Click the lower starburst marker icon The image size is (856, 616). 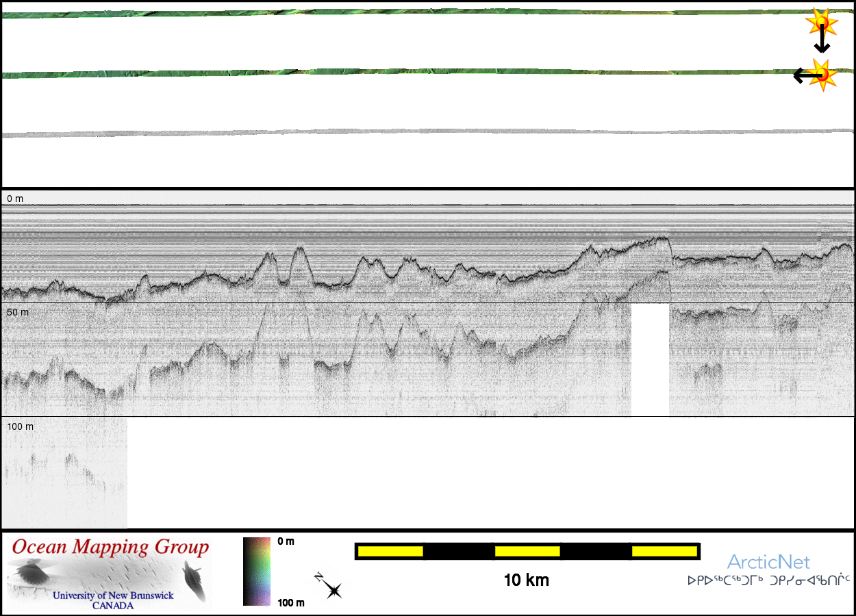click(x=822, y=74)
